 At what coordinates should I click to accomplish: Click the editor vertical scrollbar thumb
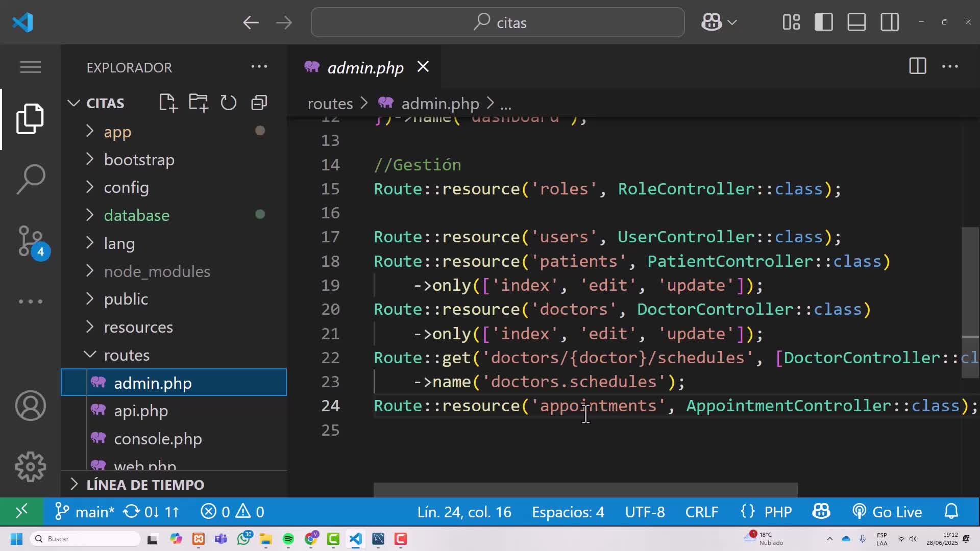coord(970,303)
